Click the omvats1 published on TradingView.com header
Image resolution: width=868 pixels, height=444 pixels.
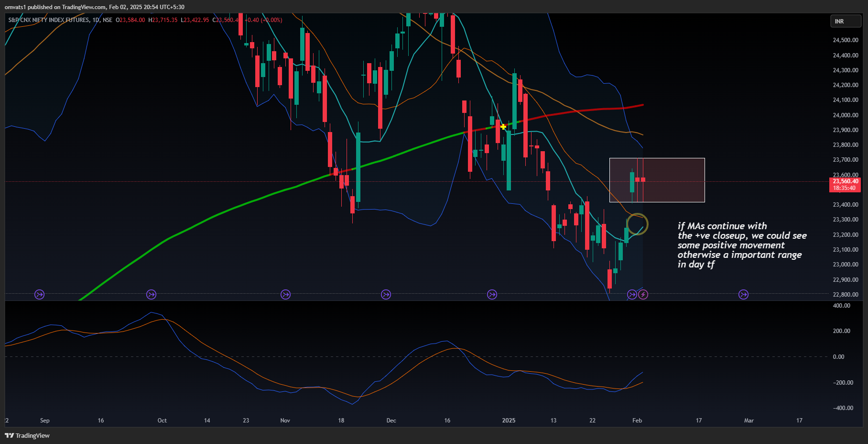click(x=95, y=7)
